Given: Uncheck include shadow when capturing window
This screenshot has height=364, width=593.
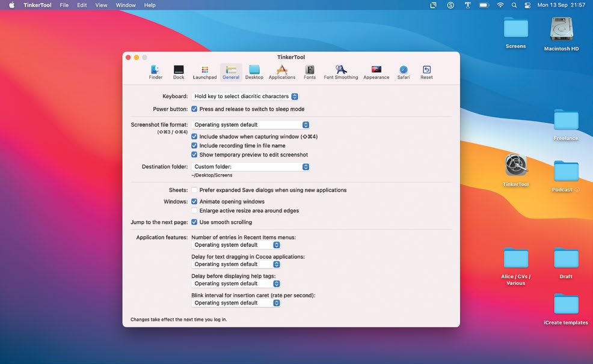Looking at the screenshot, I should [194, 136].
